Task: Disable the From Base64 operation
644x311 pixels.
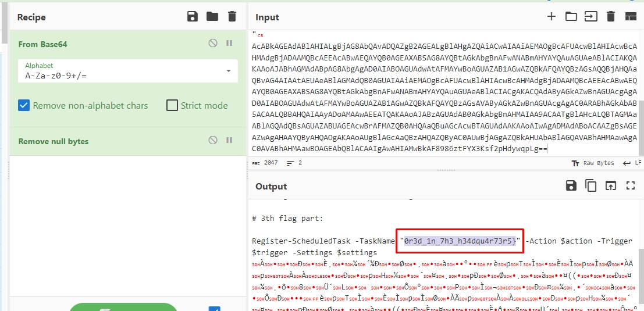Action: (213, 43)
